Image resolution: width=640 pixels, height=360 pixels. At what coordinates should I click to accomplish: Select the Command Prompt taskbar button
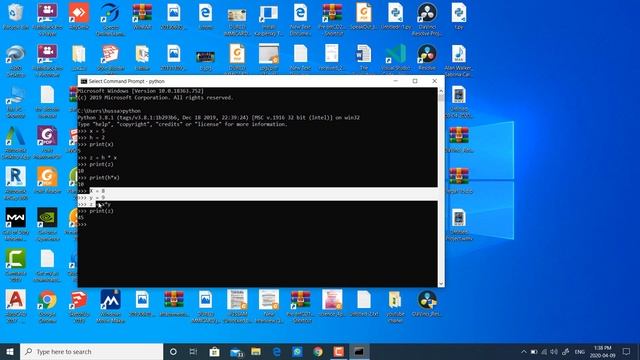(359, 351)
